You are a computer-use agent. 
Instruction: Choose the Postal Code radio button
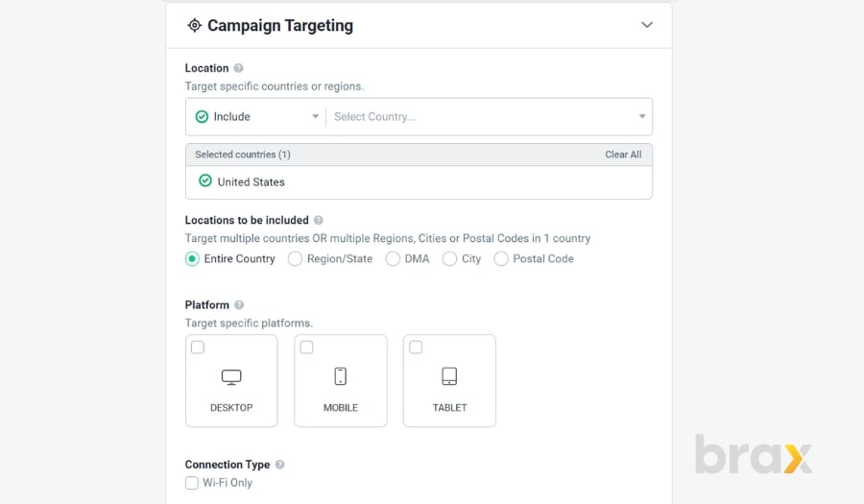point(501,259)
